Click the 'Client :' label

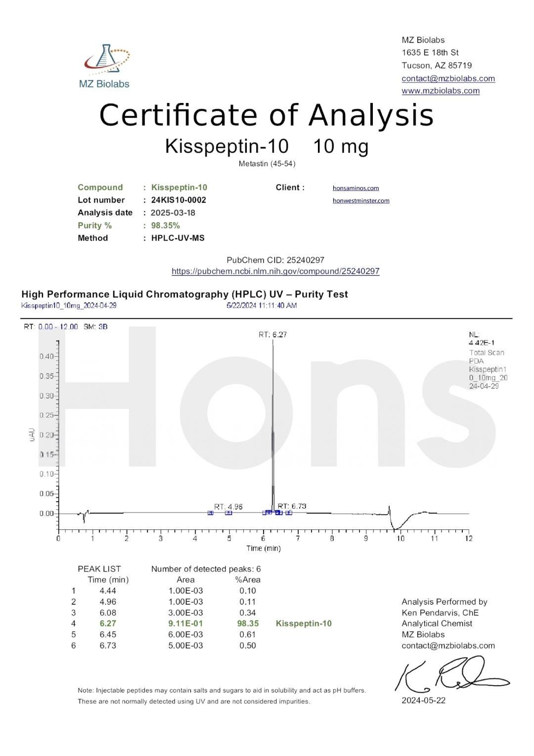click(x=290, y=188)
